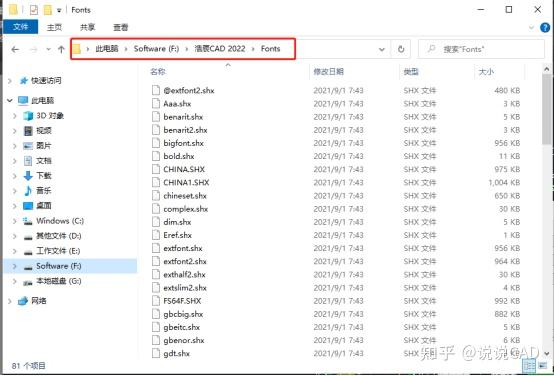Expand Windows (C:) tree node
554x376 pixels.
(15, 221)
